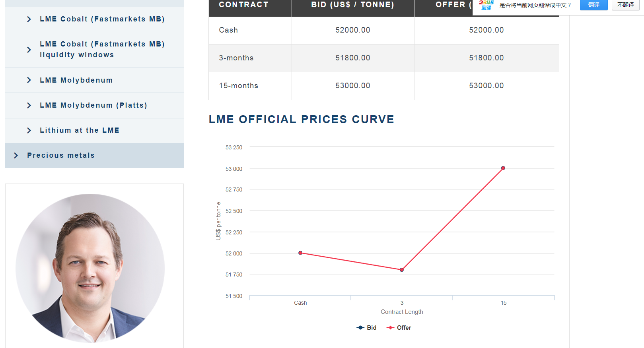Click the 15-months bid value 53000.00

pyautogui.click(x=353, y=86)
